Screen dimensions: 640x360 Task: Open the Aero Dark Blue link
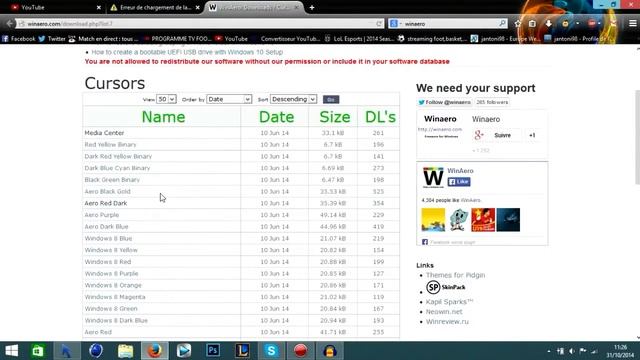pyautogui.click(x=106, y=227)
